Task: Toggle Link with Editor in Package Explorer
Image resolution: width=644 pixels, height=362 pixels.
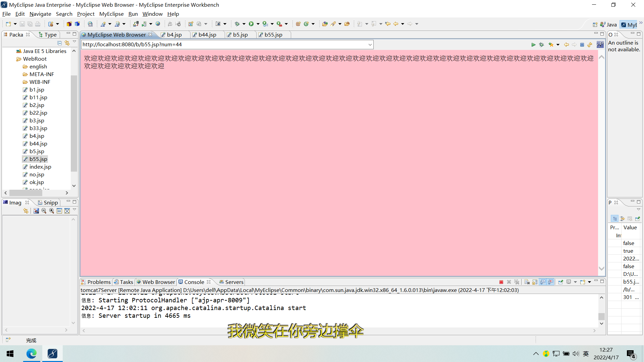Action: click(67, 43)
